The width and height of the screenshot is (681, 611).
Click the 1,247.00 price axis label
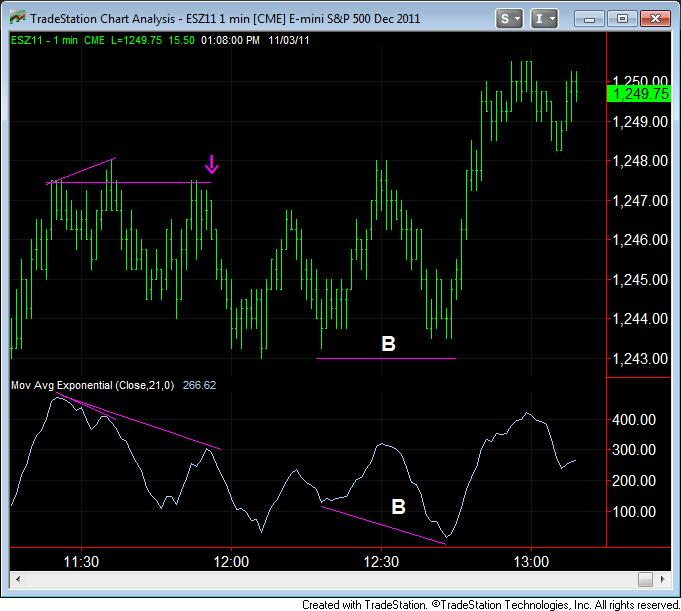pyautogui.click(x=640, y=201)
